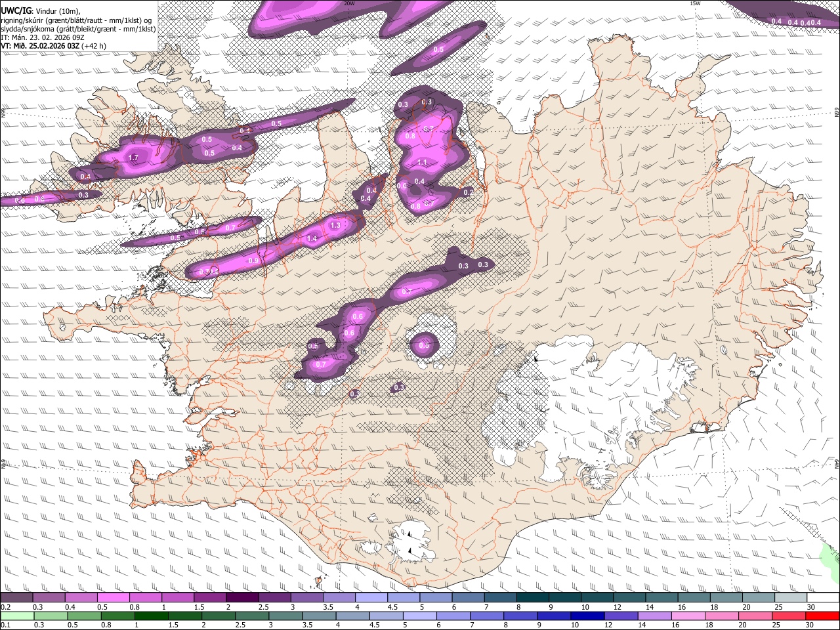Click the '15W' longitude label at the top edge
840x630 pixels.
click(x=695, y=3)
